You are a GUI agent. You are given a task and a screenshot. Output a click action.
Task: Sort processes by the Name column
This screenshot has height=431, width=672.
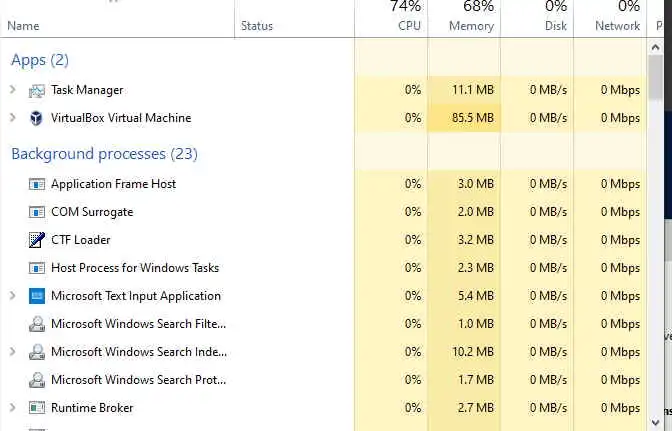point(23,26)
